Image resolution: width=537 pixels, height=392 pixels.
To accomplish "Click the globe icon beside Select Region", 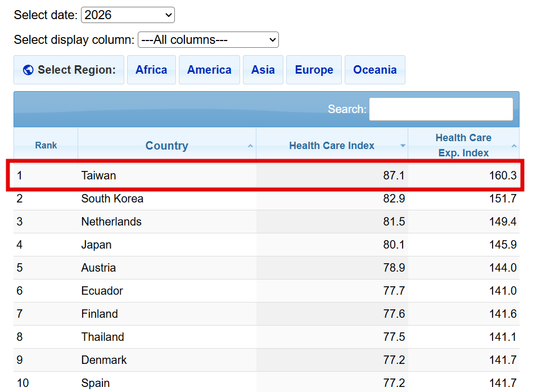I will [28, 70].
